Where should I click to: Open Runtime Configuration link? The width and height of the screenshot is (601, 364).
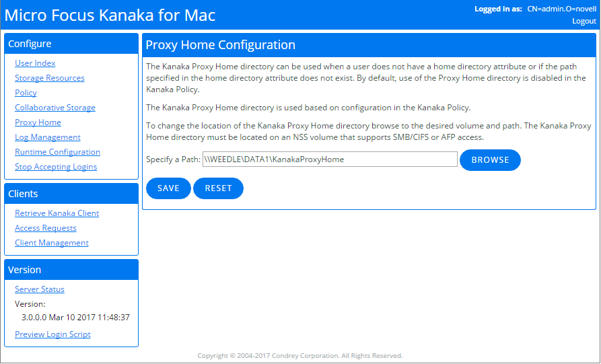click(57, 152)
